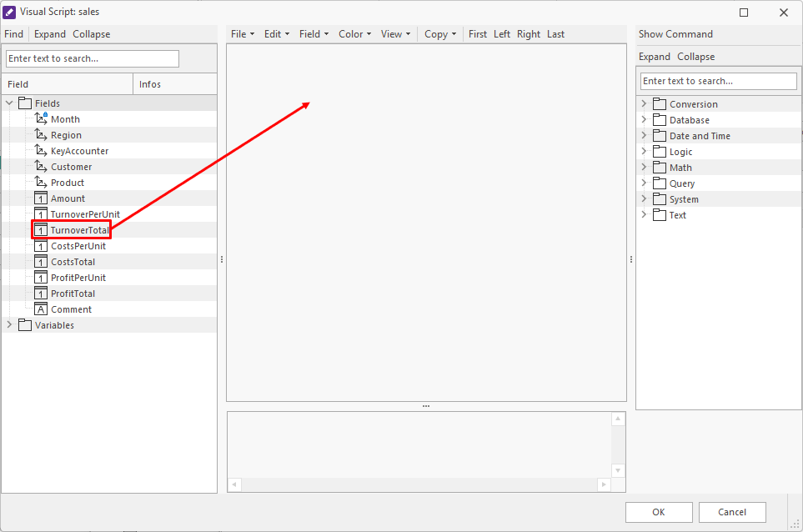The width and height of the screenshot is (803, 532).
Task: Click the Field column header
Action: (68, 84)
